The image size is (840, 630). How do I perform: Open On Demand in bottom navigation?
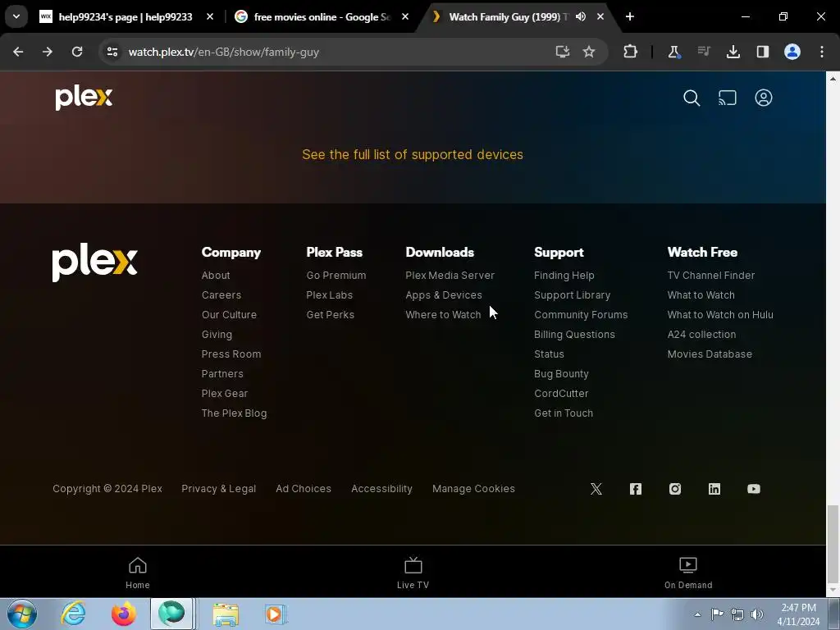688,573
